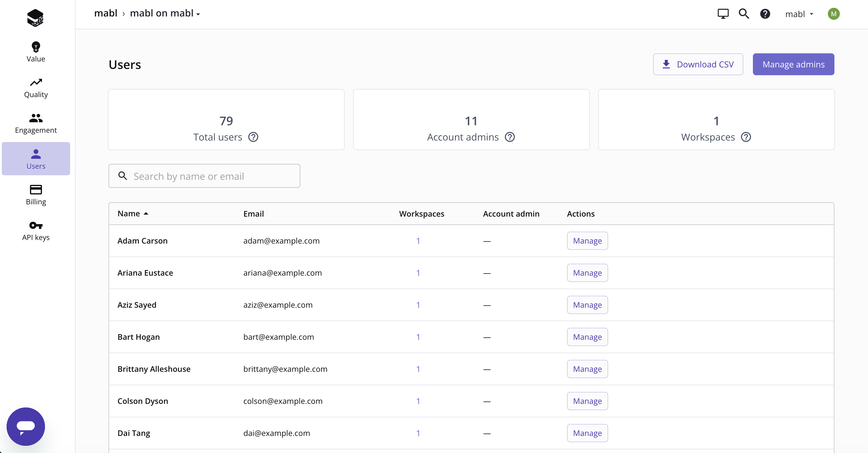Click email brittany@example.com
This screenshot has width=868, height=453.
[285, 369]
